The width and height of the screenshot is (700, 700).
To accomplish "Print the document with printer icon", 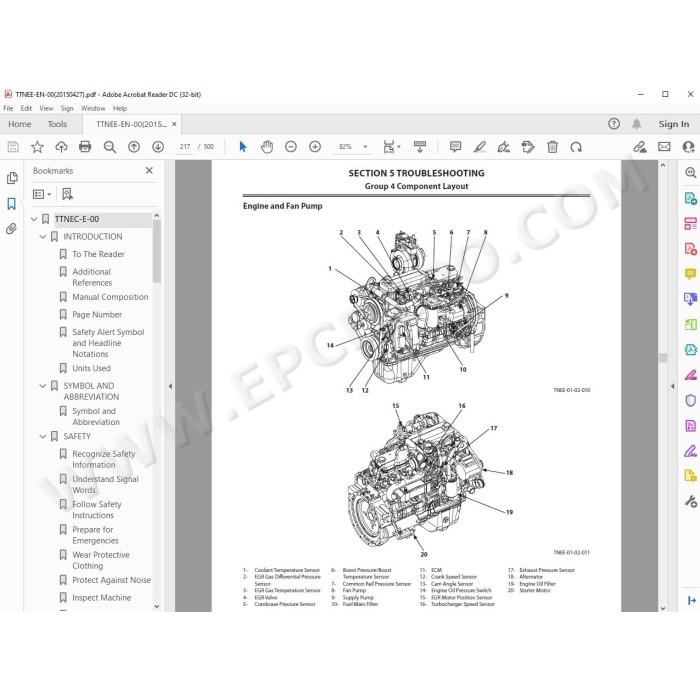I will coord(85,146).
